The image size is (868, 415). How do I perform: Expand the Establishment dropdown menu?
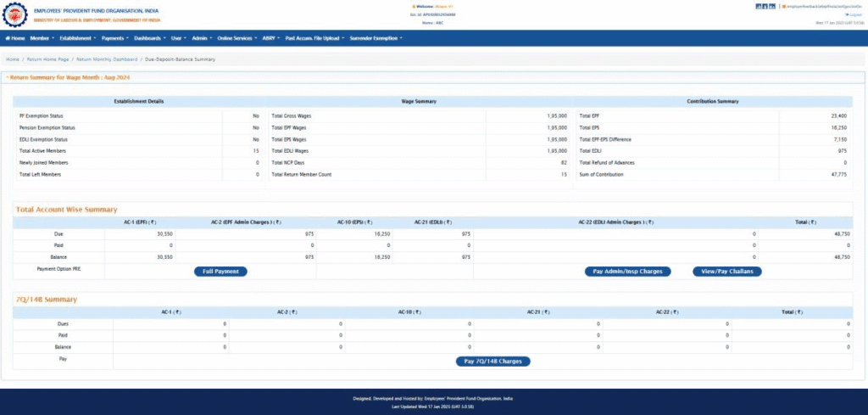pyautogui.click(x=77, y=38)
